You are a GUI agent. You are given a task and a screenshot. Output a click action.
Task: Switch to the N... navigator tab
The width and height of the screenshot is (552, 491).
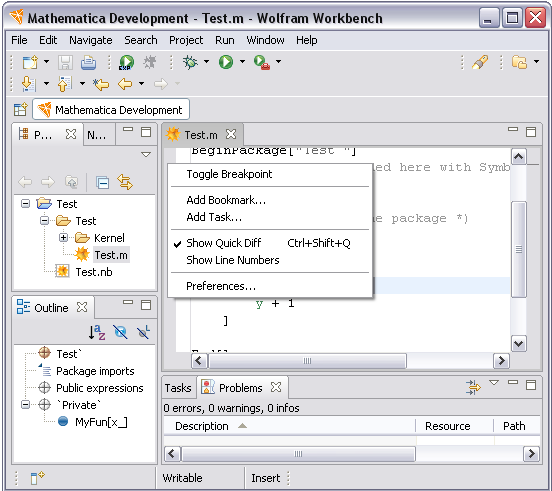tap(96, 135)
